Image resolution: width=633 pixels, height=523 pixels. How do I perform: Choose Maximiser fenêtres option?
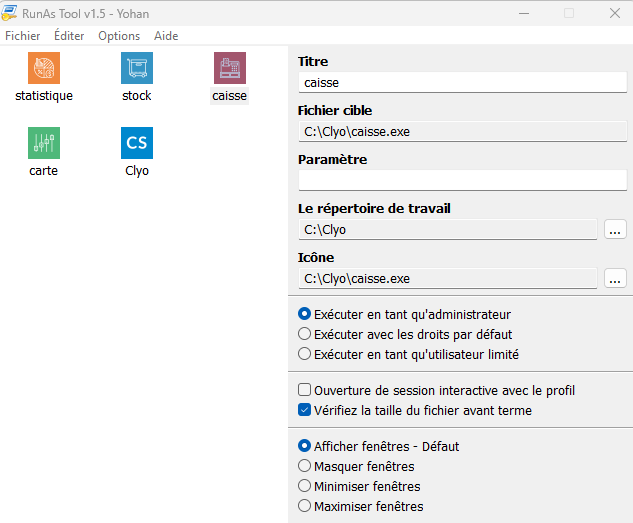click(305, 506)
